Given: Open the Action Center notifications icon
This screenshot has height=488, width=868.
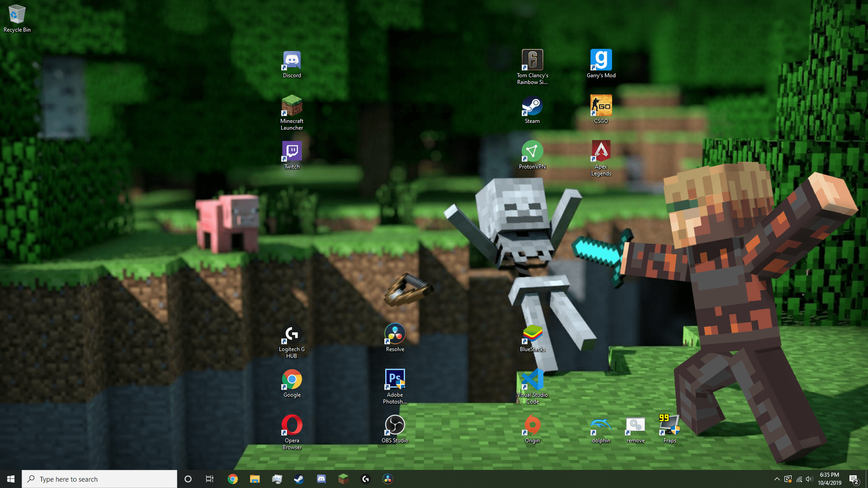Looking at the screenshot, I should pyautogui.click(x=854, y=479).
